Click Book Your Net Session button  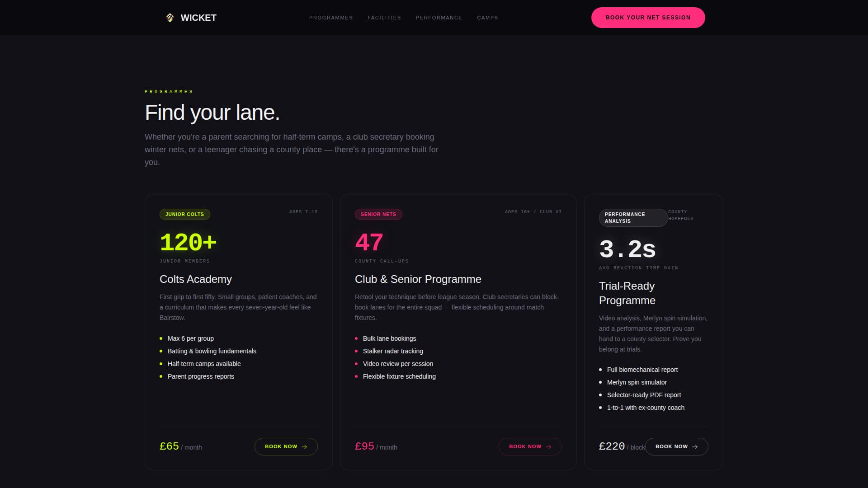pos(648,18)
